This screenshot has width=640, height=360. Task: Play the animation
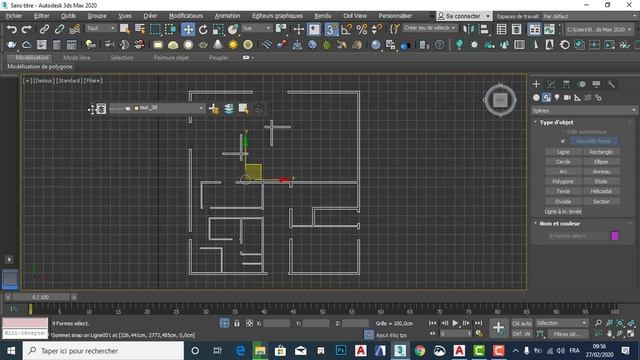(x=456, y=323)
